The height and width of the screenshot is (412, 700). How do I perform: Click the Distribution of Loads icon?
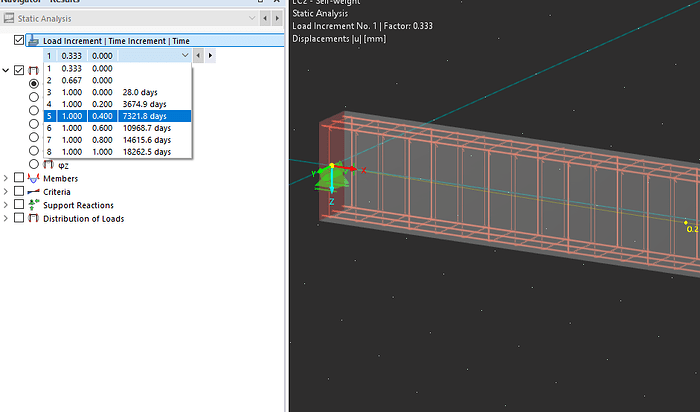tap(33, 218)
